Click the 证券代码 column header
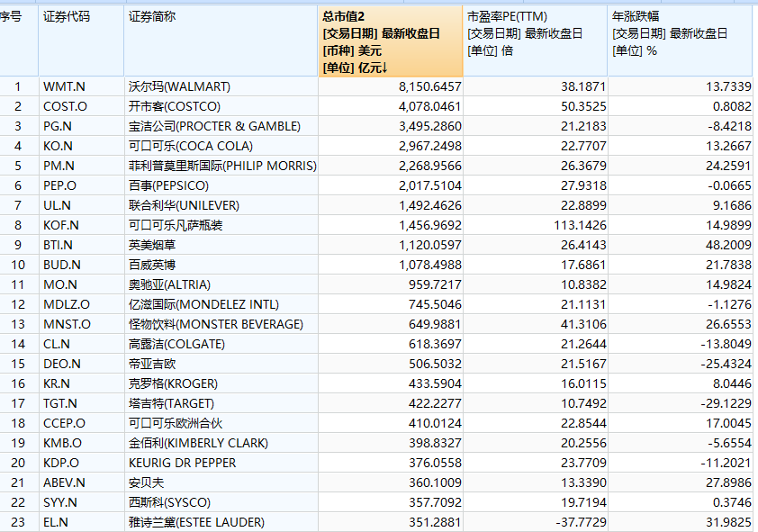Viewport: 758px width, 532px height. (x=81, y=41)
